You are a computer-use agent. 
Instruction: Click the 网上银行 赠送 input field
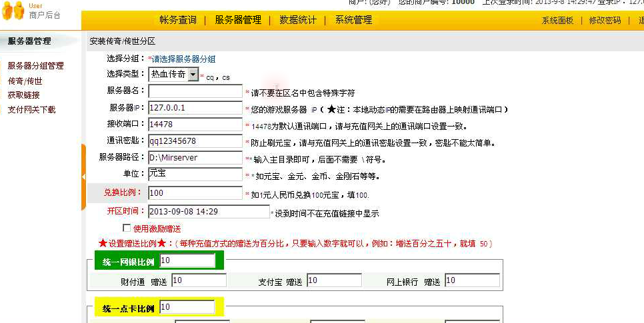coord(472,280)
